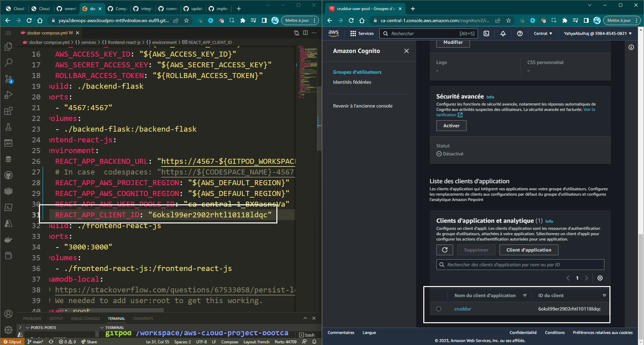Screen dimensions: 644x345
Task: Open the Manage gear in VS Code
Action: pos(8,330)
